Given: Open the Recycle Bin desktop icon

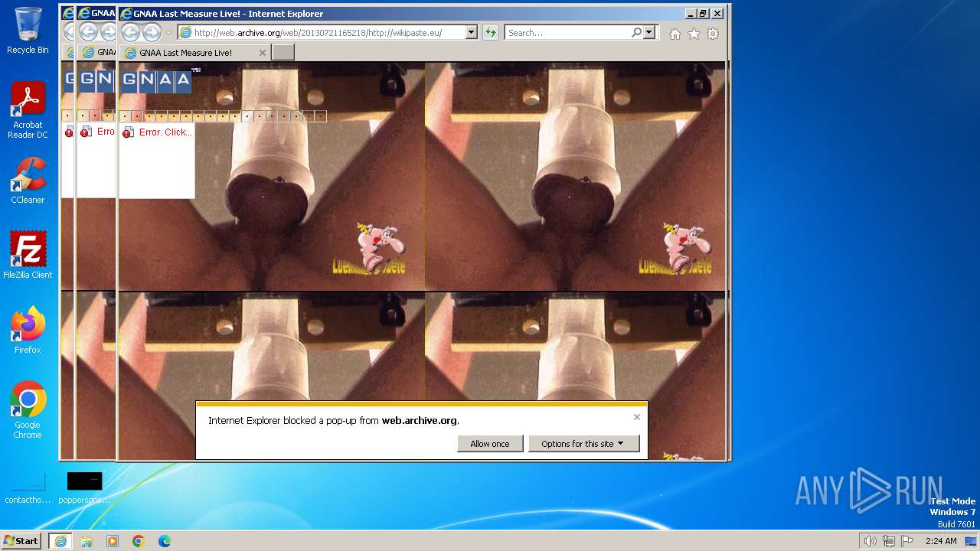Looking at the screenshot, I should tap(28, 31).
